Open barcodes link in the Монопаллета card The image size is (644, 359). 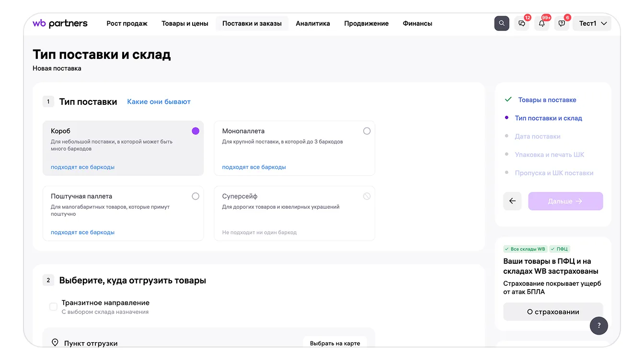(x=254, y=167)
